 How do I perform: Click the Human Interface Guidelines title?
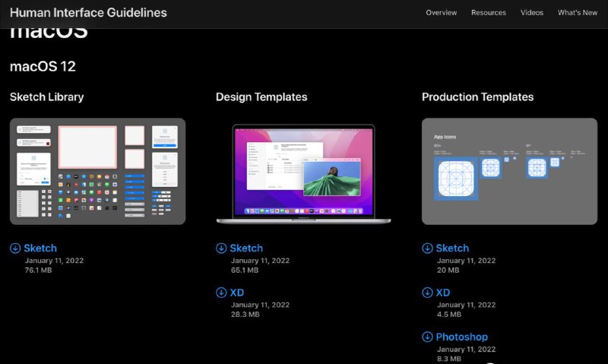click(x=88, y=13)
